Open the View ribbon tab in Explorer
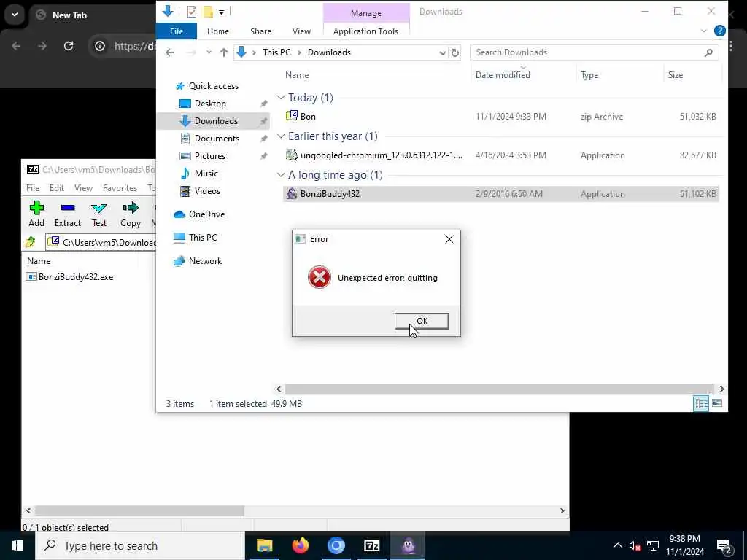The width and height of the screenshot is (747, 560). pyautogui.click(x=301, y=31)
